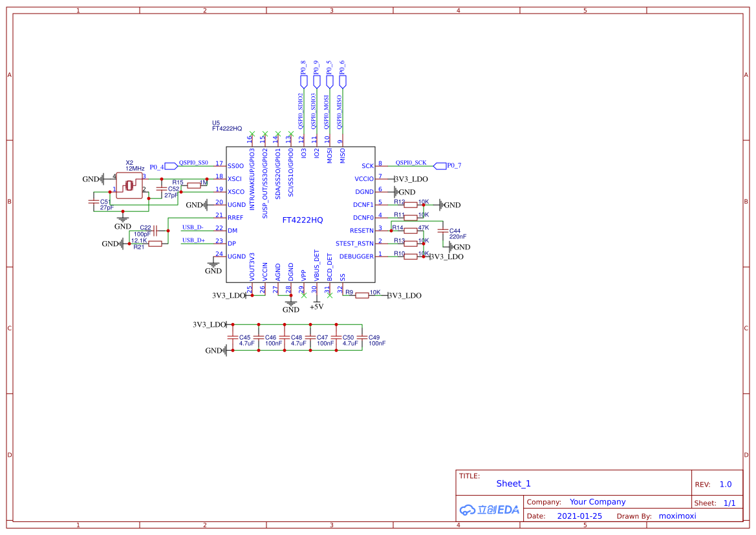Image resolution: width=756 pixels, height=535 pixels.
Task: Select resistor R9 near the SS pin
Action: 362,295
